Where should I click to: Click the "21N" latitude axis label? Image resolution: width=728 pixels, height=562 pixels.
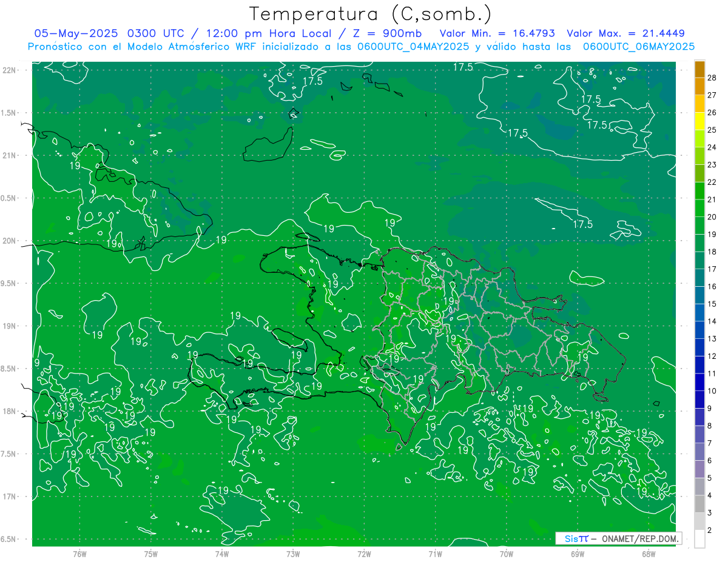(8, 155)
